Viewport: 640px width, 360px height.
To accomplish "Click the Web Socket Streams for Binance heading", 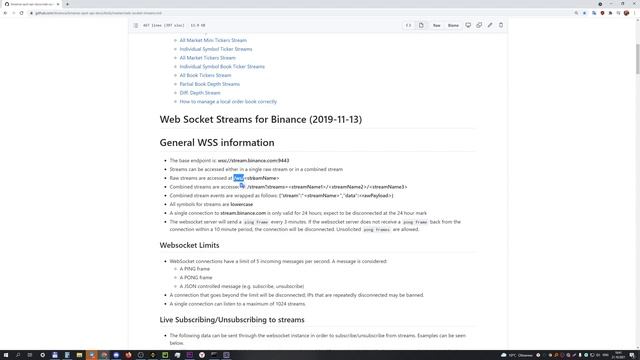I will pos(261,120).
